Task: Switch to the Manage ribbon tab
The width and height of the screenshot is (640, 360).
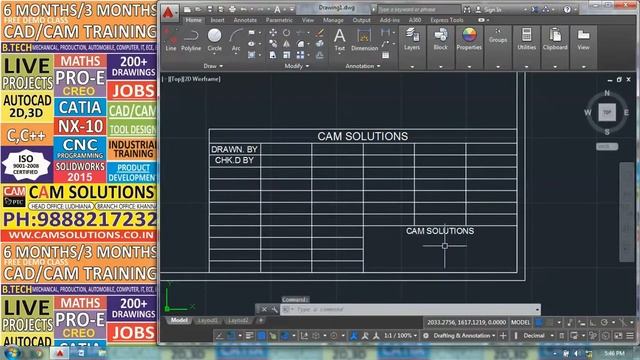Action: (333, 20)
